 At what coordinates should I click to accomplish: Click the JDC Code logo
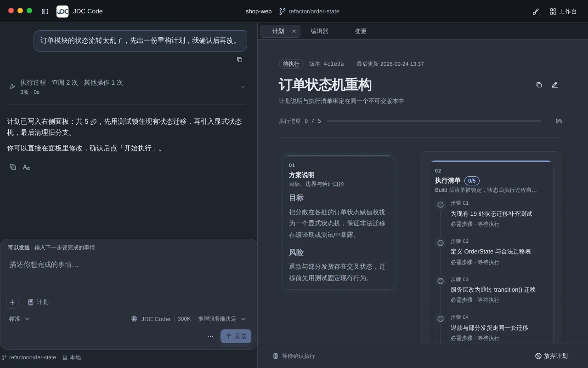click(x=62, y=11)
